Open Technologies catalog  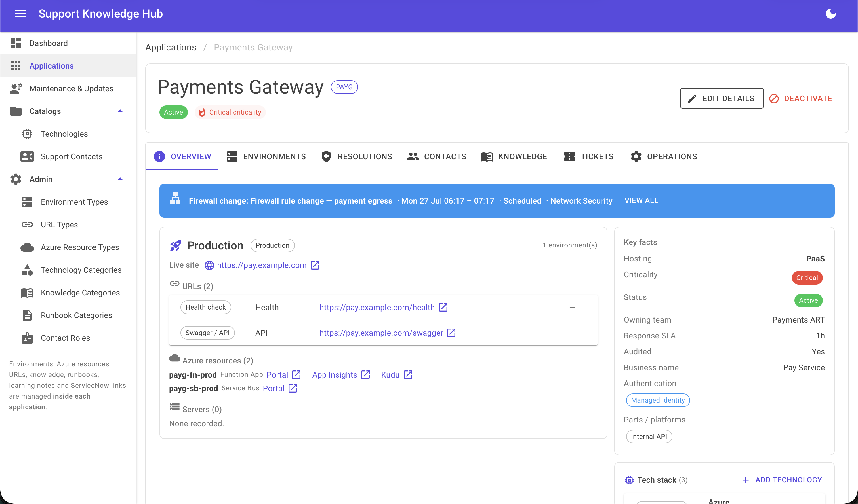click(x=68, y=134)
